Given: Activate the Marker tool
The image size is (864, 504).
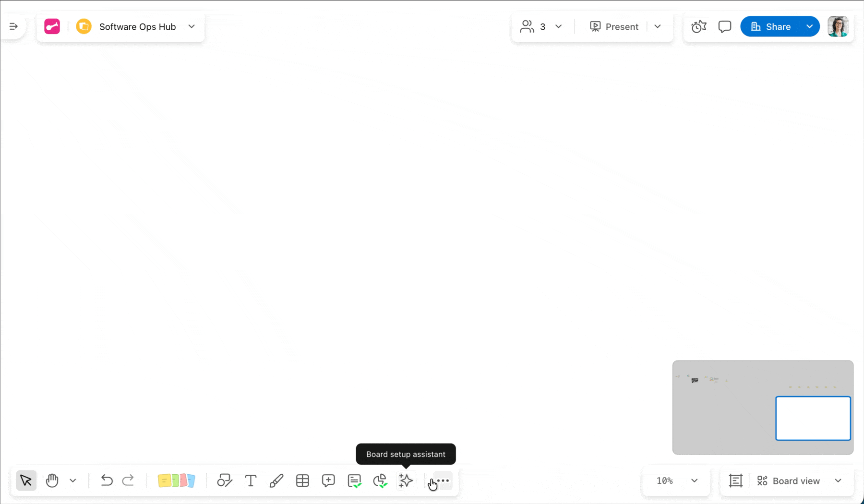Looking at the screenshot, I should 276,480.
